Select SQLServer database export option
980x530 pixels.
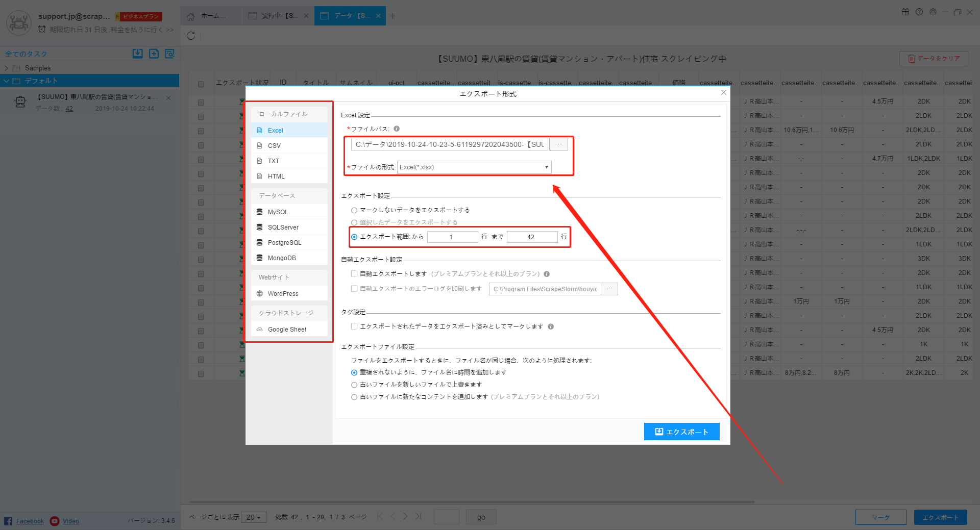(289, 227)
